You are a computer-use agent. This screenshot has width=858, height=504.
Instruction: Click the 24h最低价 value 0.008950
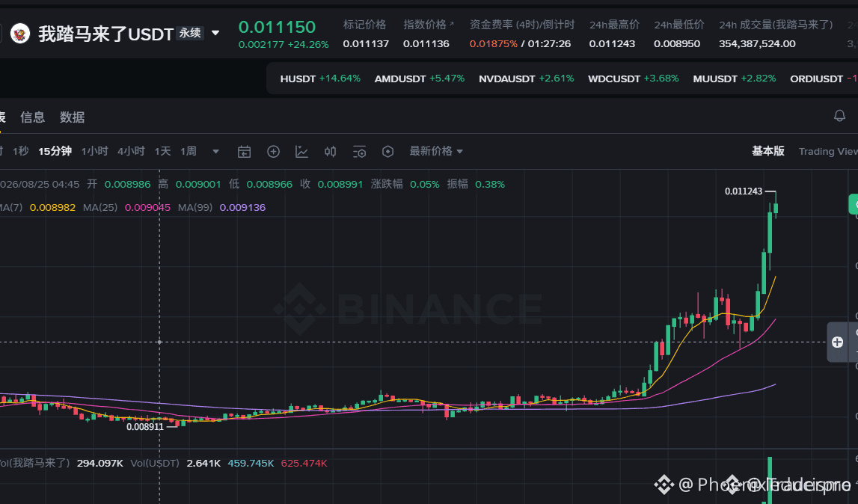[x=677, y=44]
